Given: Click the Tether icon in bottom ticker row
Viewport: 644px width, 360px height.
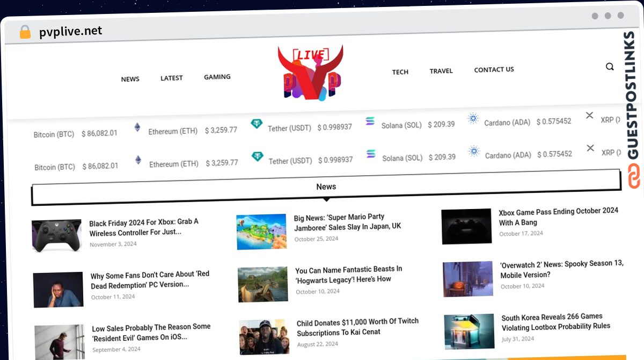Looking at the screenshot, I should (x=258, y=157).
